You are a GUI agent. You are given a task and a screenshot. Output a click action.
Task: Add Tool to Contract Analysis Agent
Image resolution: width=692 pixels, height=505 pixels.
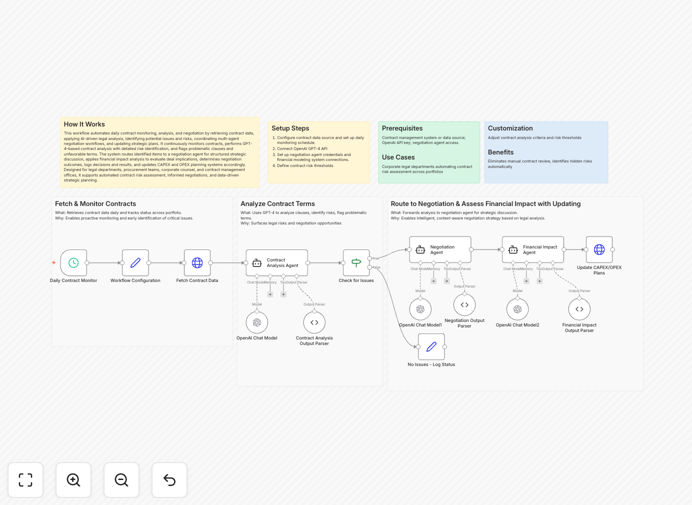[x=283, y=294]
